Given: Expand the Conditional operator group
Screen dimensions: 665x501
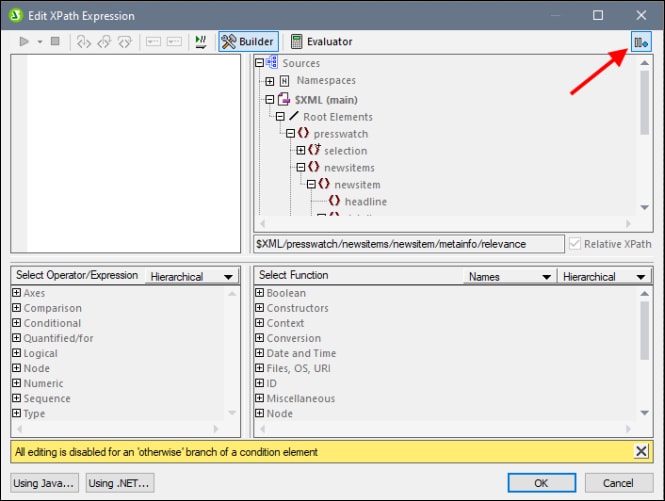Looking at the screenshot, I should [16, 323].
